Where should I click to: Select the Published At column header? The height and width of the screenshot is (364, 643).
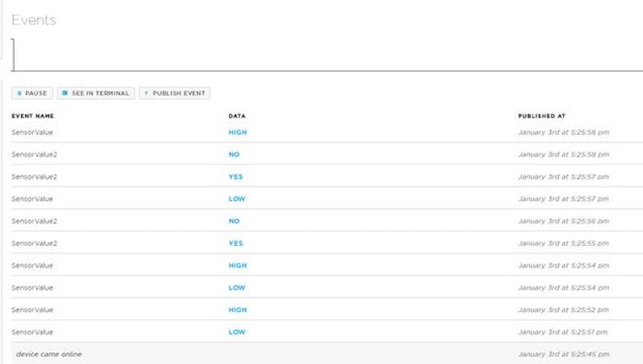541,116
